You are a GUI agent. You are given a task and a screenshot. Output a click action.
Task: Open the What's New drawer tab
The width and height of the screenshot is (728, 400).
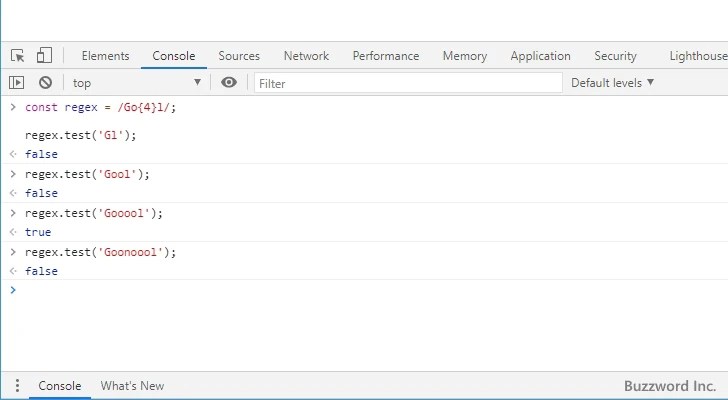[132, 386]
